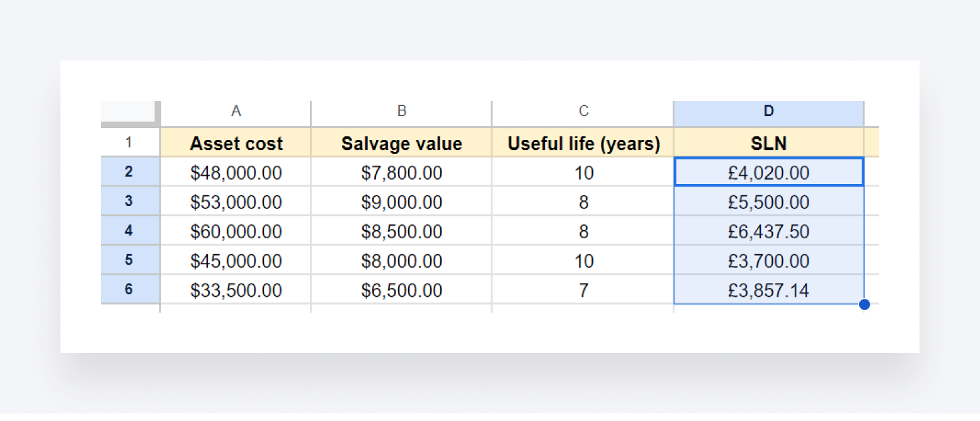Viewport: 980px width, 421px height.
Task: Select column header B
Action: point(401,111)
